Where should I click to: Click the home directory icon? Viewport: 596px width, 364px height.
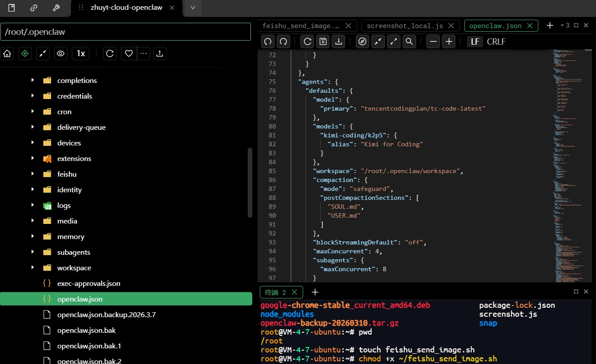tap(7, 54)
